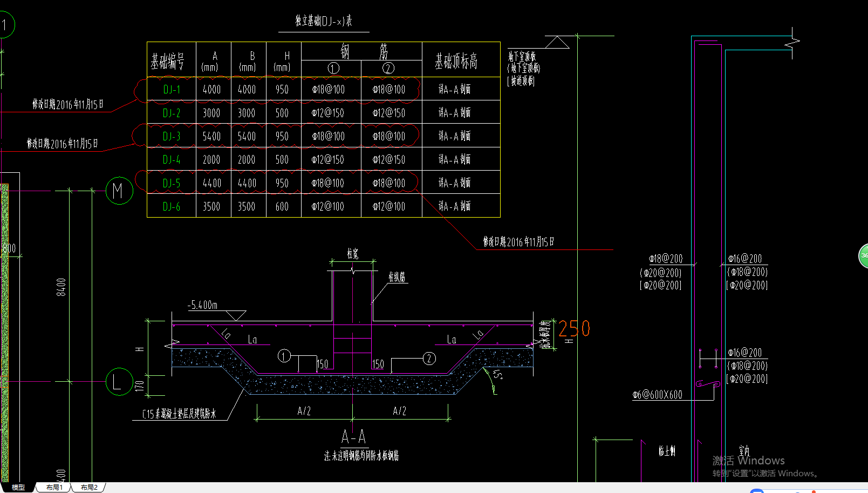Select the circled 2 rebar callout in section A-A

tap(429, 358)
